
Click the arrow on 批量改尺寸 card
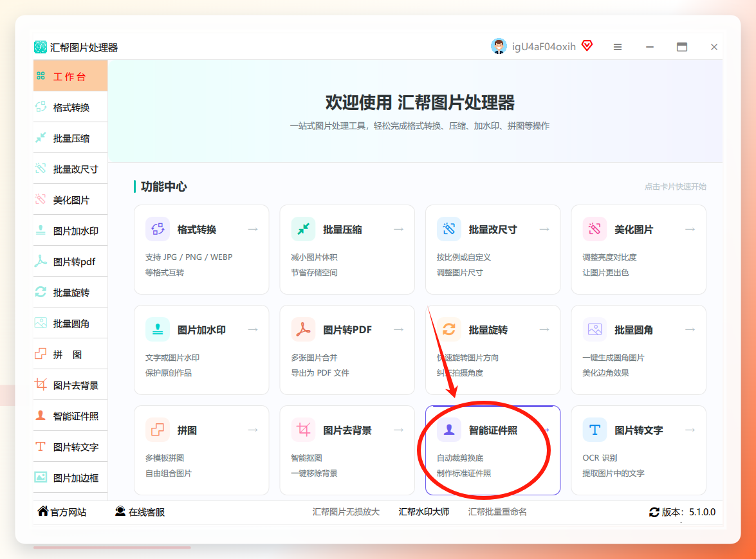[544, 230]
